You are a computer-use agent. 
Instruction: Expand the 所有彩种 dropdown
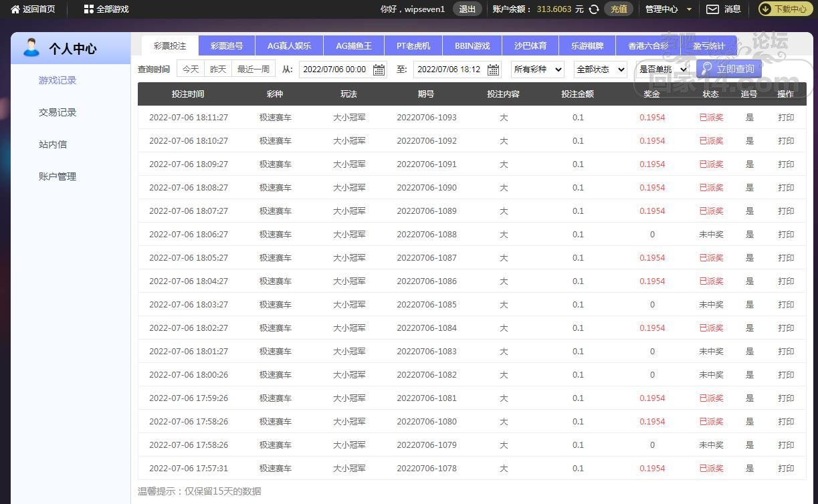tap(538, 70)
